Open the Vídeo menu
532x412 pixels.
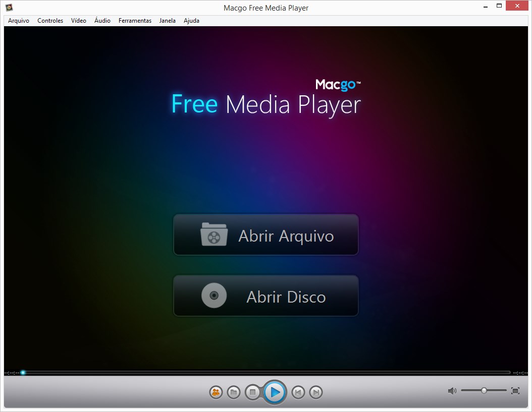(79, 20)
